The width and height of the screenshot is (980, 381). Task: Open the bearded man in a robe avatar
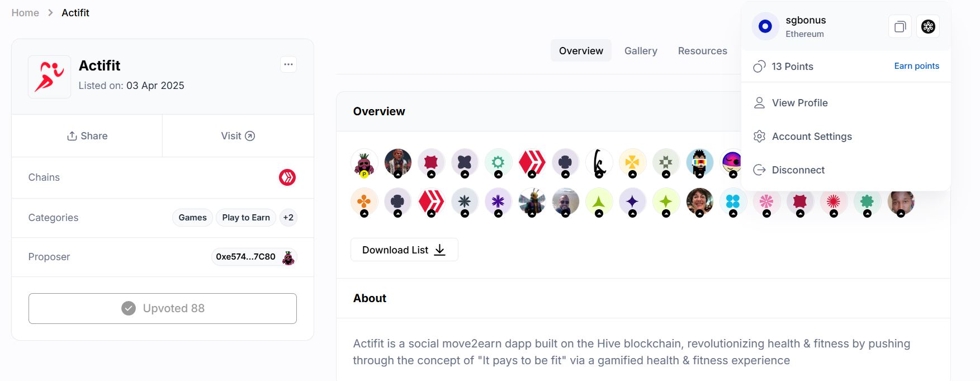click(398, 163)
